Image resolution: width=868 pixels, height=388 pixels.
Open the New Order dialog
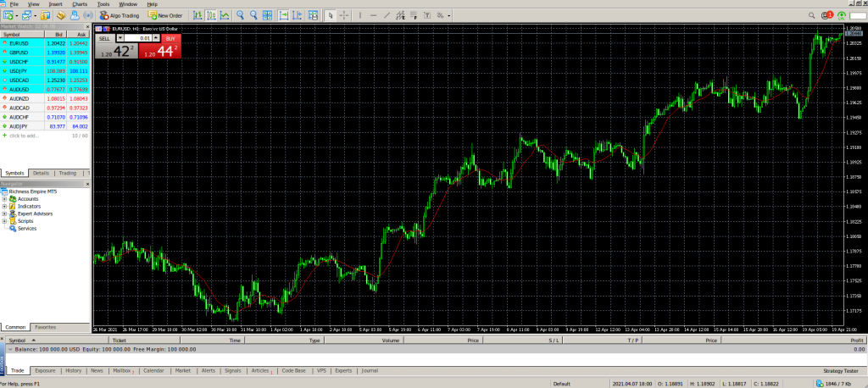tap(164, 15)
